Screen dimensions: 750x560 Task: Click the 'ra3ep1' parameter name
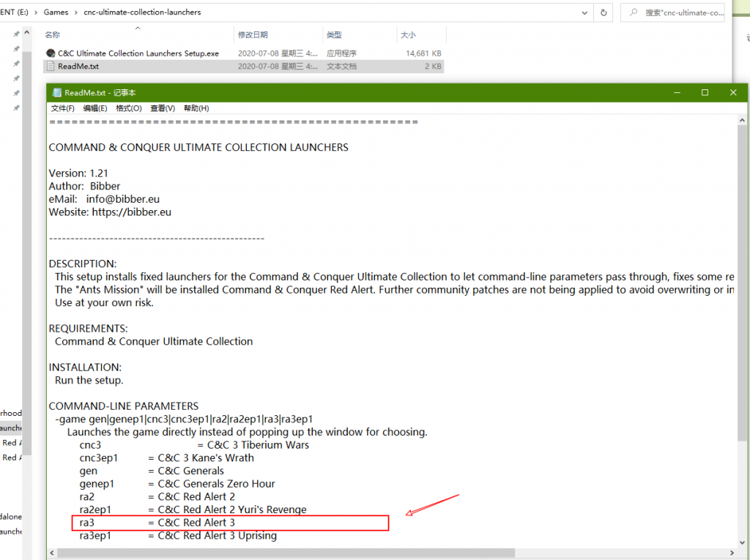[95, 535]
